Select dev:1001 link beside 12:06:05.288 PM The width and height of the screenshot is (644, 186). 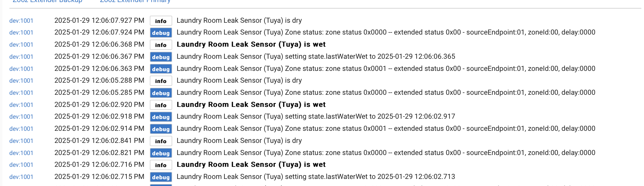tap(21, 81)
